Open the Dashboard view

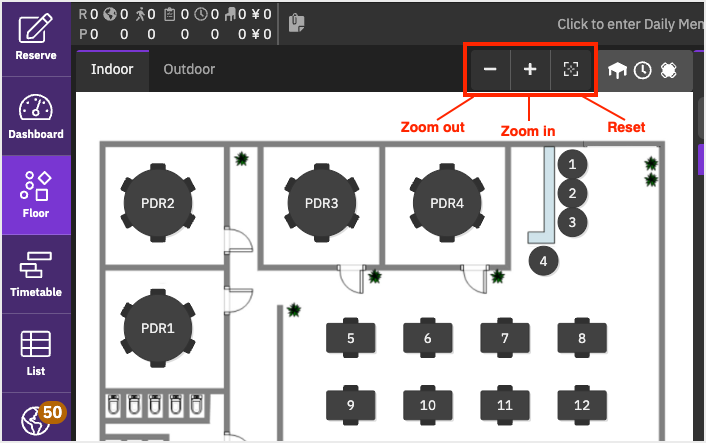pyautogui.click(x=36, y=116)
